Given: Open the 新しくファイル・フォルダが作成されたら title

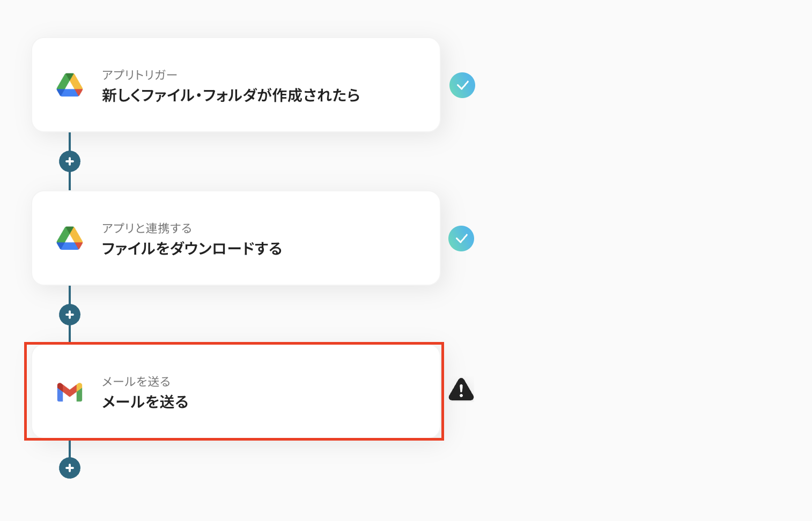Looking at the screenshot, I should click(x=231, y=95).
